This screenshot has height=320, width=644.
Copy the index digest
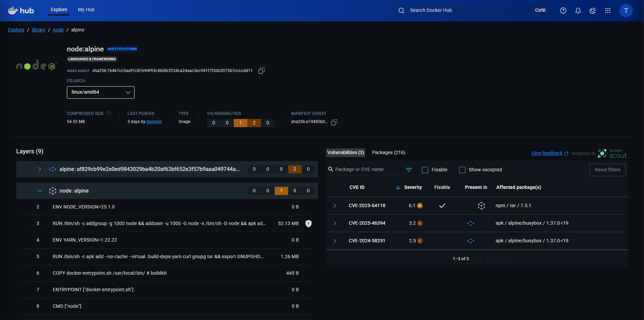point(262,71)
